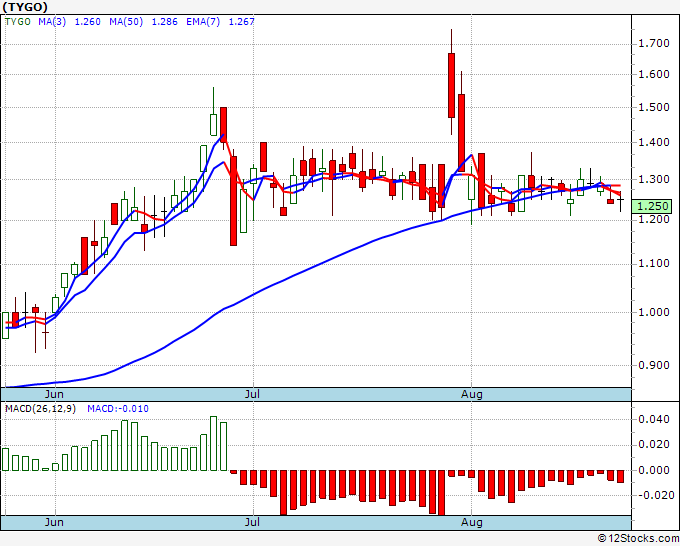680x546 pixels.
Task: Click the 1.300 price axis label
Action: (x=654, y=179)
